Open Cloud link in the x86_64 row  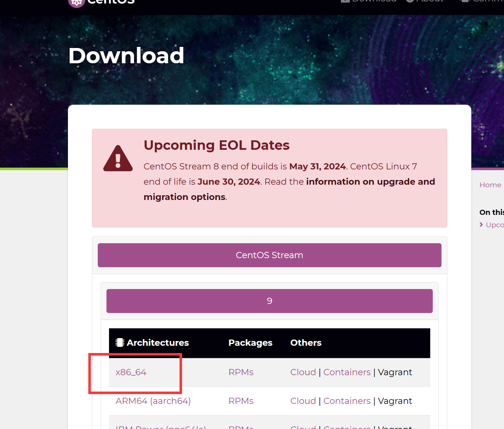click(x=303, y=372)
